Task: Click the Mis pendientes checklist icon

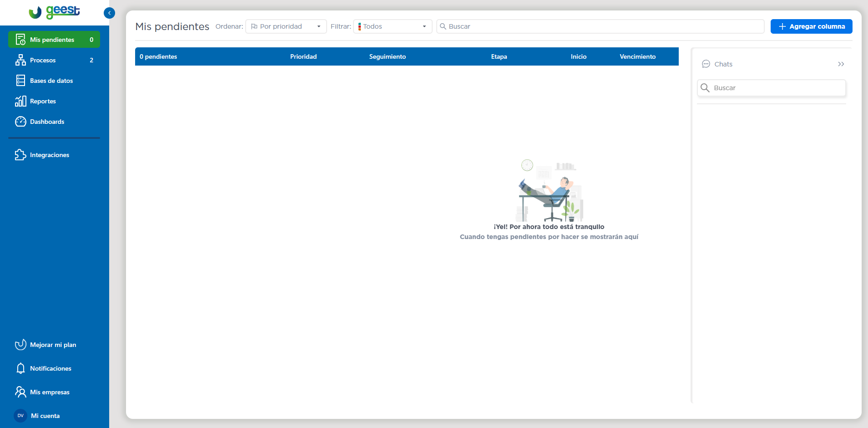Action: coord(20,40)
